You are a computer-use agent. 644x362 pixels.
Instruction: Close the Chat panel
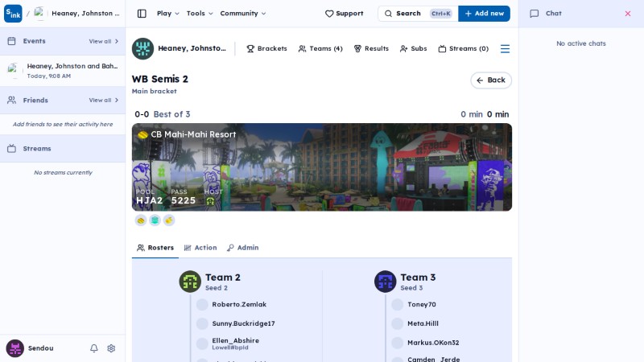tap(628, 14)
